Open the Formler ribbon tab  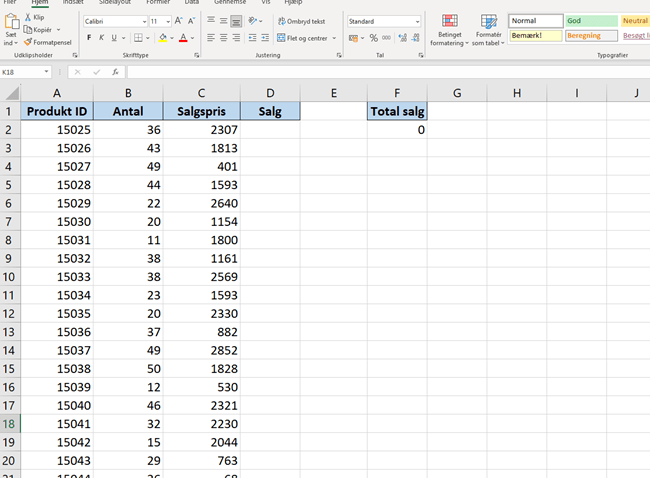pos(157,3)
